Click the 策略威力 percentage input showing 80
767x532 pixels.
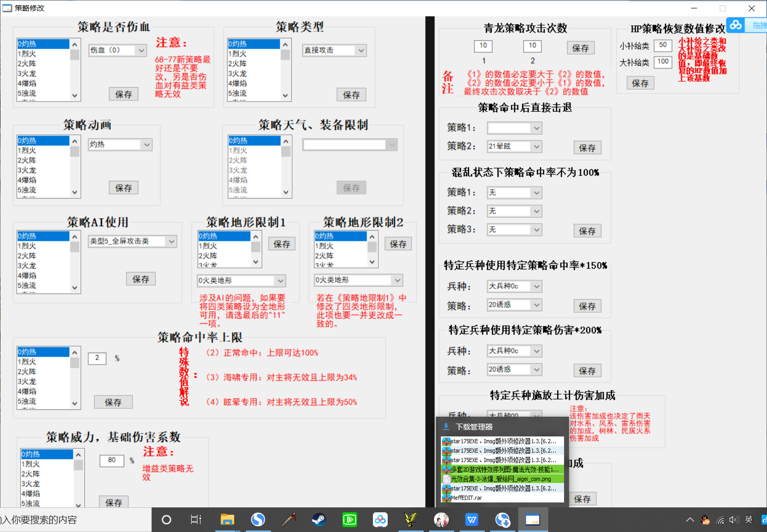point(112,460)
